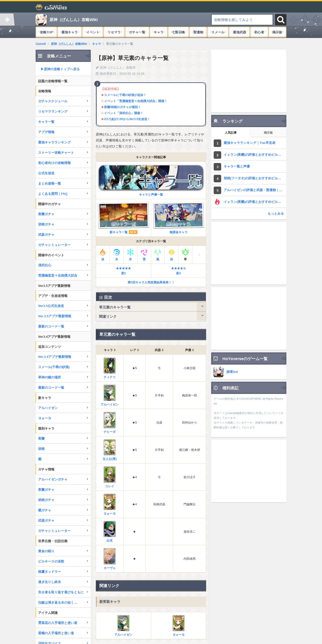Open 最強武器 navigation tab

pyautogui.click(x=239, y=32)
